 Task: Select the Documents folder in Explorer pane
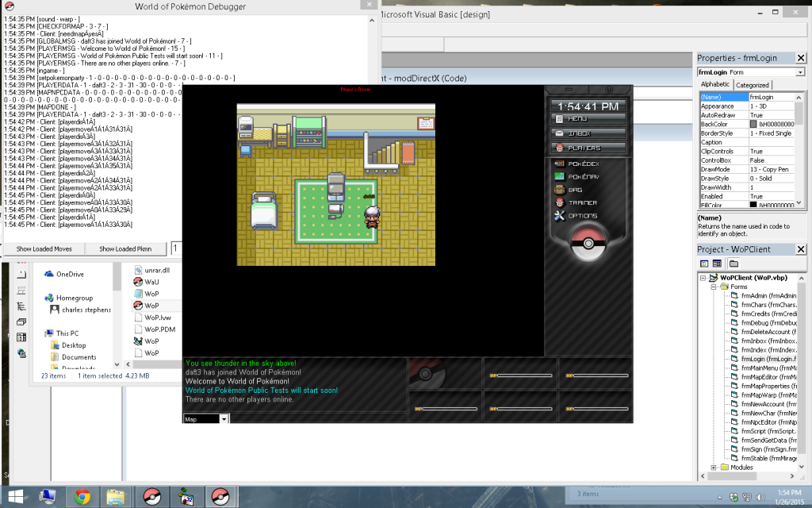pyautogui.click(x=74, y=357)
